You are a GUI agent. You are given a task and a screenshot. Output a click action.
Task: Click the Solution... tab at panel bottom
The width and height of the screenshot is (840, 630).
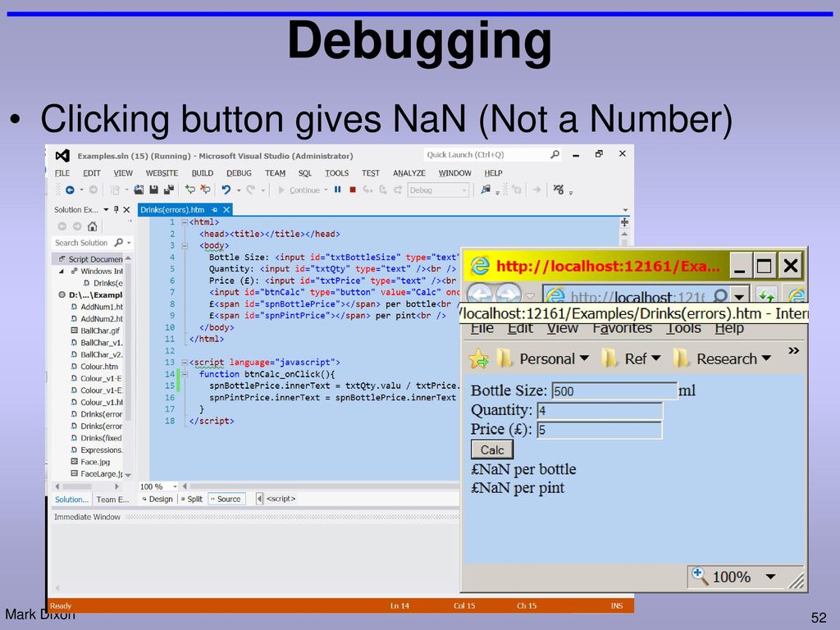point(72,500)
